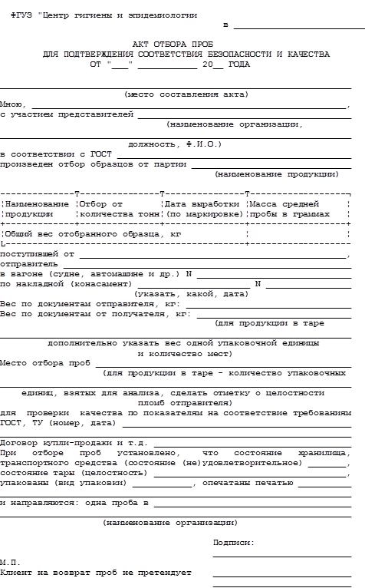Click the empty cell beside 'Общий вес отобранного образца'
Viewport: 365px width, 588px height.
click(x=298, y=234)
